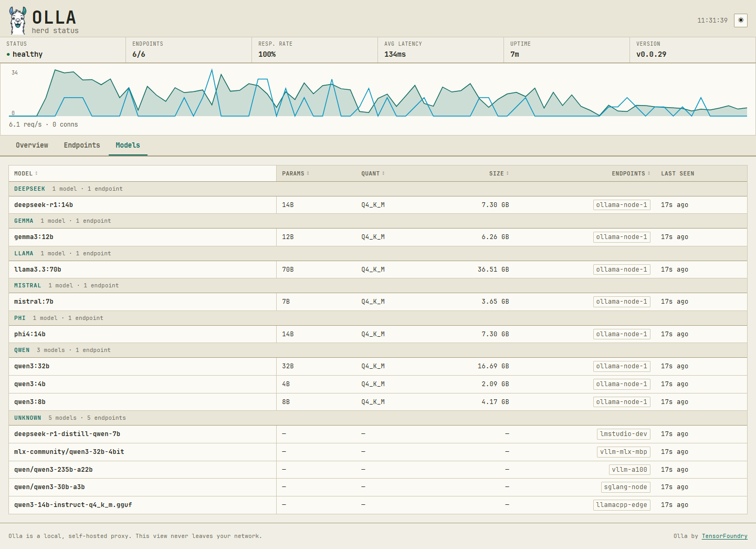756x549 pixels.
Task: Click the 6.1 req/s chart caption
Action: [x=43, y=125]
